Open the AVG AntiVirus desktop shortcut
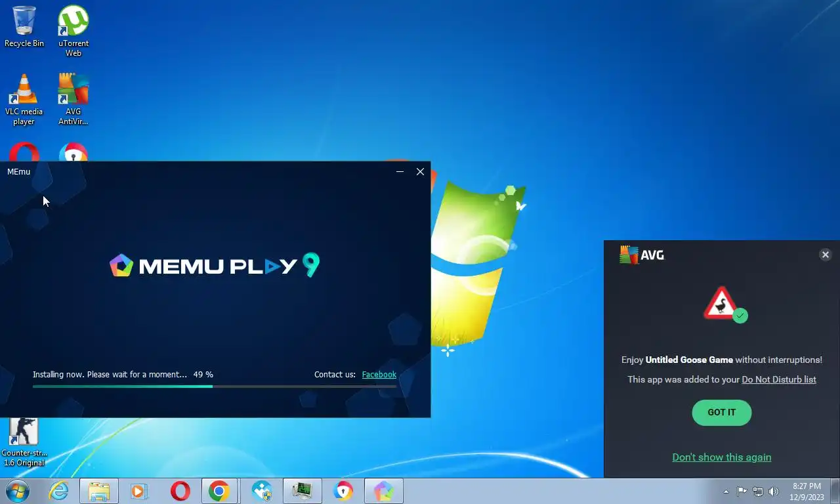 click(x=73, y=99)
